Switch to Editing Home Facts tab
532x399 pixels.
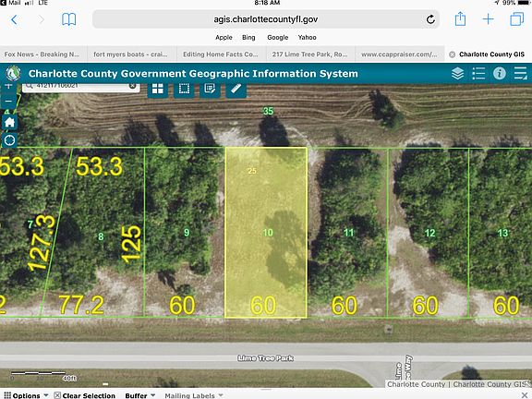pos(221,54)
